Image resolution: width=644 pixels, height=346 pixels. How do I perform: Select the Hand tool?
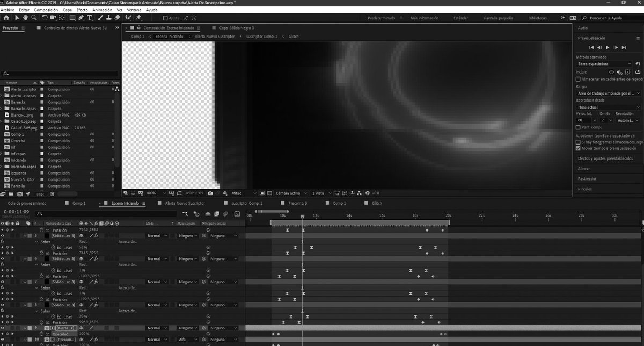click(25, 17)
